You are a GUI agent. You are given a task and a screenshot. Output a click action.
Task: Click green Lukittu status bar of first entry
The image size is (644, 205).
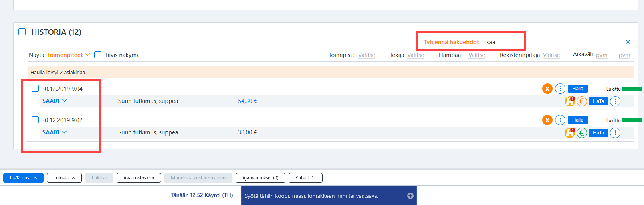pyautogui.click(x=632, y=89)
